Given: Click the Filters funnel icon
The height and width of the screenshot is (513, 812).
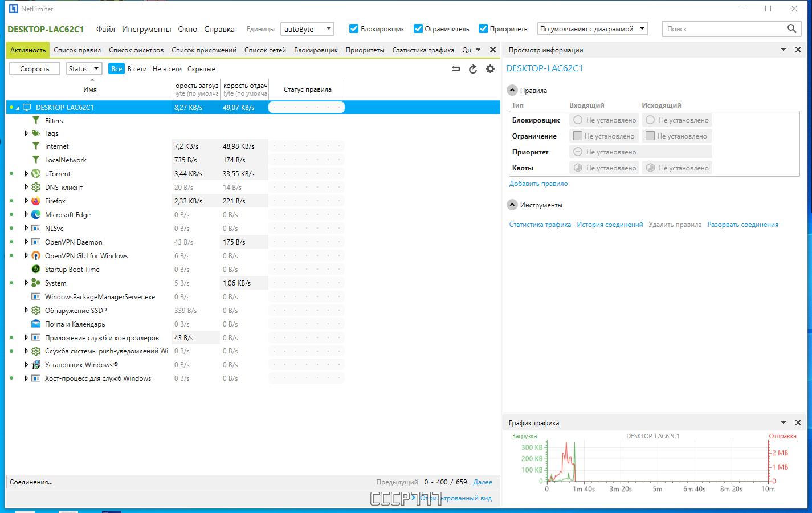Looking at the screenshot, I should [x=36, y=121].
